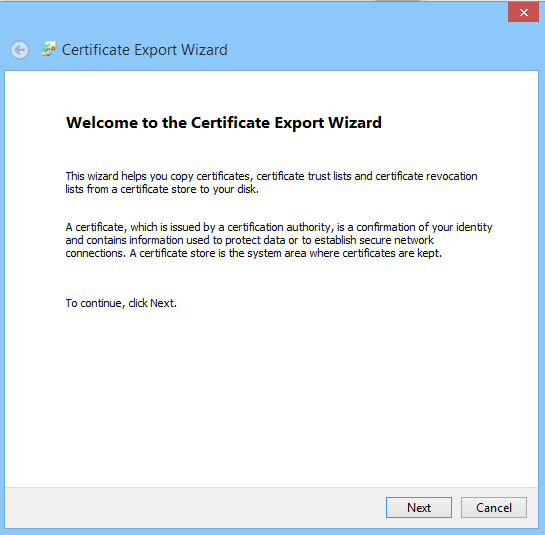
Task: Click the line starting 'This wizard helps you copy'
Action: (x=271, y=176)
